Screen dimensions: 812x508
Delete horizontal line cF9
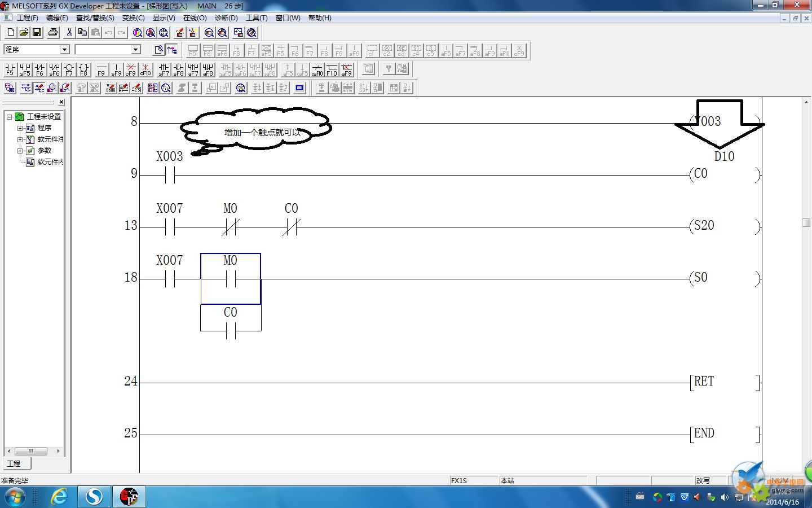tap(131, 70)
